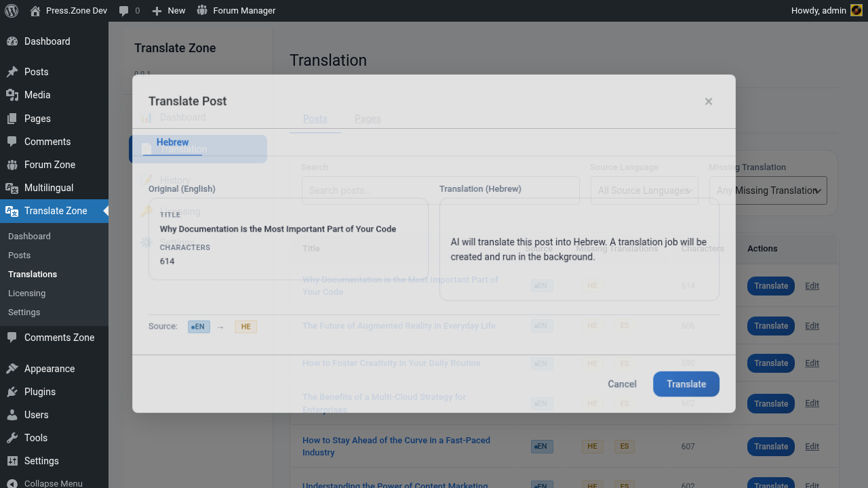Click the dialog title 'Why Documentation is the Most Important'
The image size is (868, 488).
coord(278,229)
